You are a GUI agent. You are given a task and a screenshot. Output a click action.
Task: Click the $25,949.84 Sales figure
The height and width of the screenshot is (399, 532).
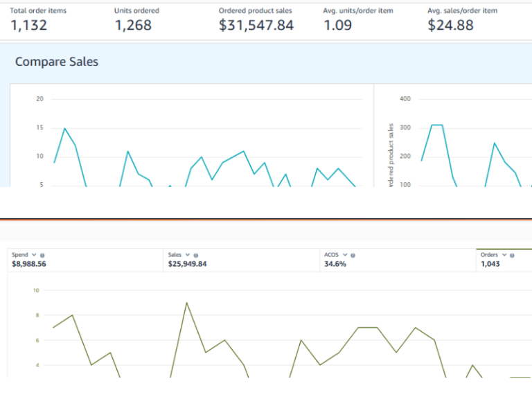click(187, 264)
